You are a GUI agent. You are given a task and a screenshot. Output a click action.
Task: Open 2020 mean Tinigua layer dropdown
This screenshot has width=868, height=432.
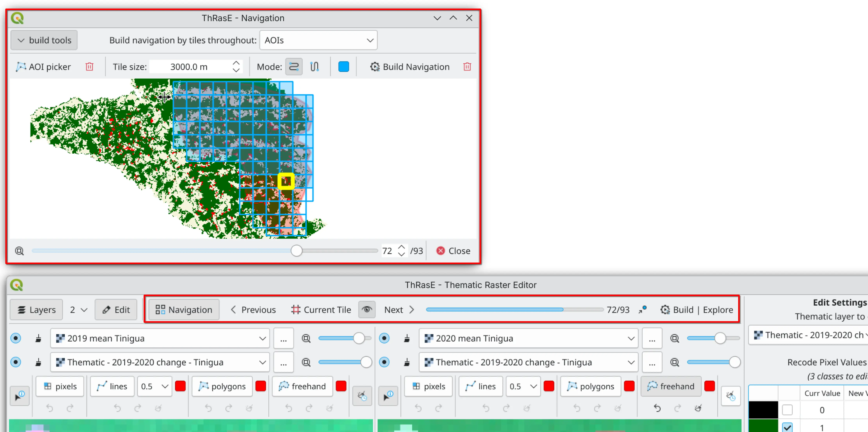[528, 338]
